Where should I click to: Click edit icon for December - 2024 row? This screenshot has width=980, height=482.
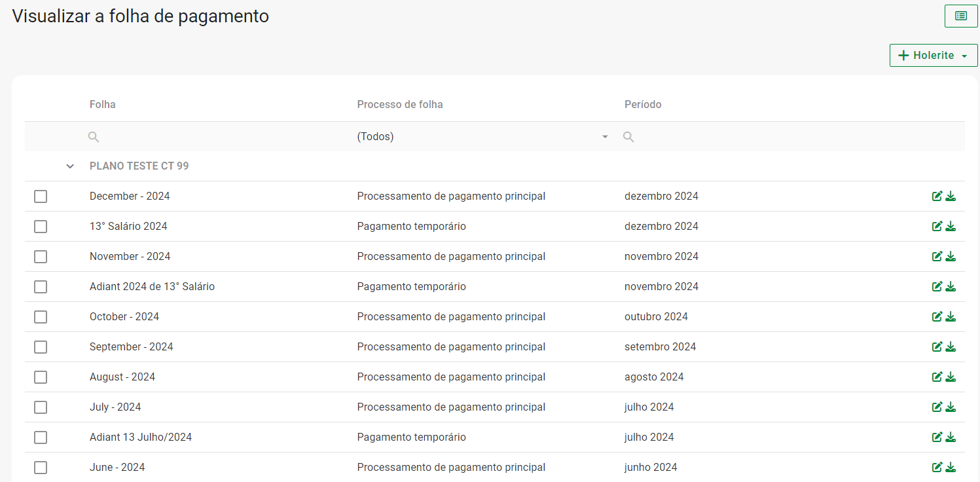(937, 196)
